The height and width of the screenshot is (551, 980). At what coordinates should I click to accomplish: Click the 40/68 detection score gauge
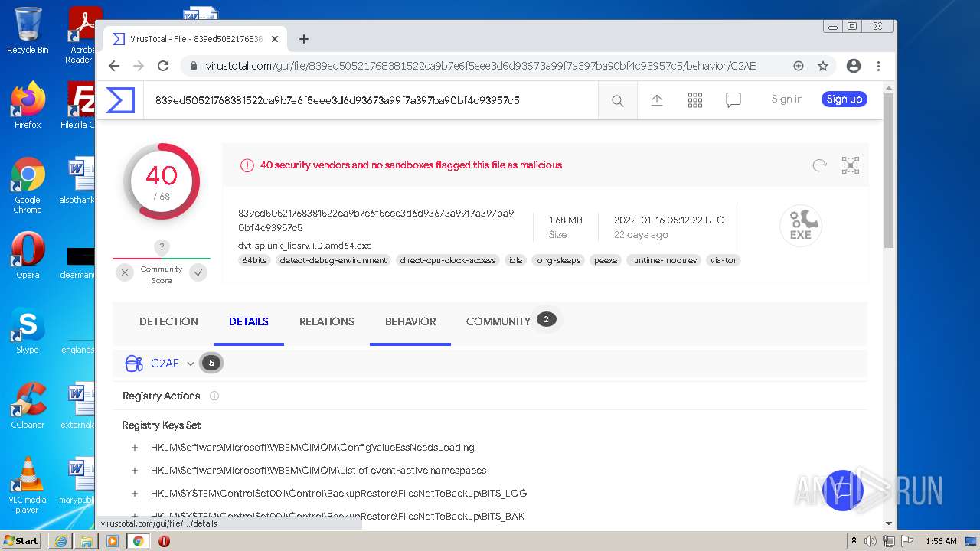pyautogui.click(x=162, y=181)
